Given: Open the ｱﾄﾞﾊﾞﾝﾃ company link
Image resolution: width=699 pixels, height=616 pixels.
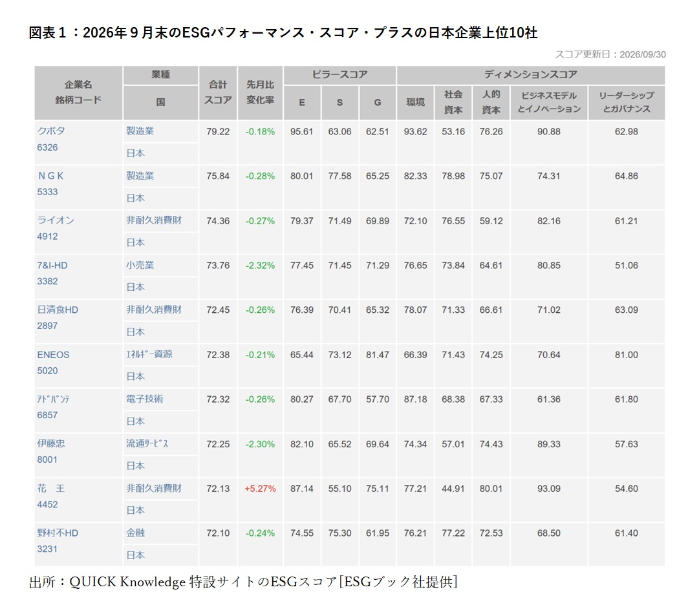Looking at the screenshot, I should [53, 399].
